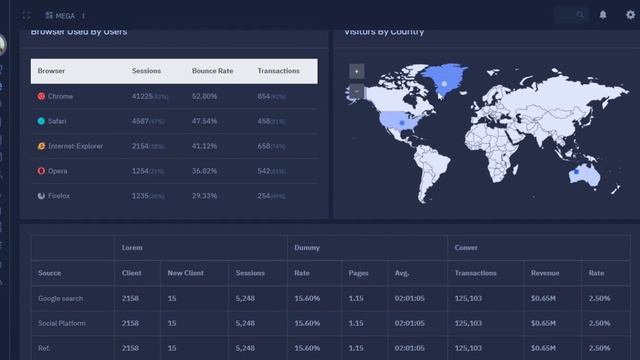Click United States marker on map

(x=402, y=123)
